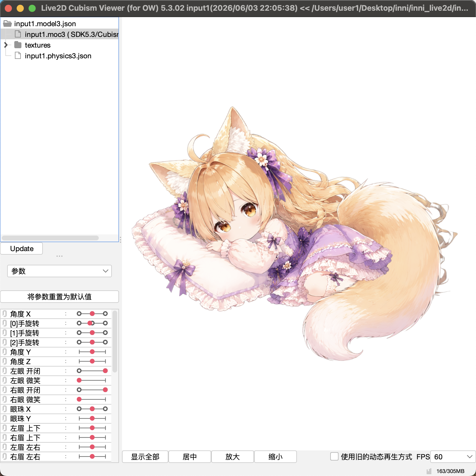
Task: Click the 眼珠 Y slider handle
Action: tap(92, 418)
